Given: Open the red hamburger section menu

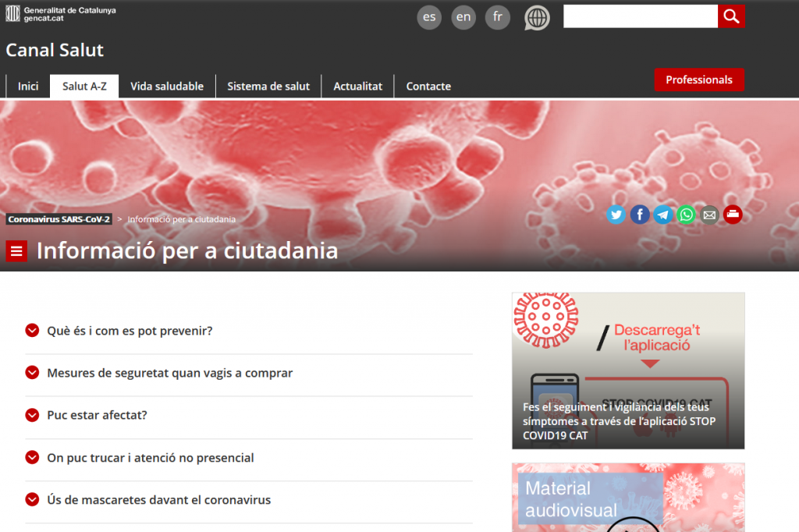Looking at the screenshot, I should pyautogui.click(x=17, y=251).
